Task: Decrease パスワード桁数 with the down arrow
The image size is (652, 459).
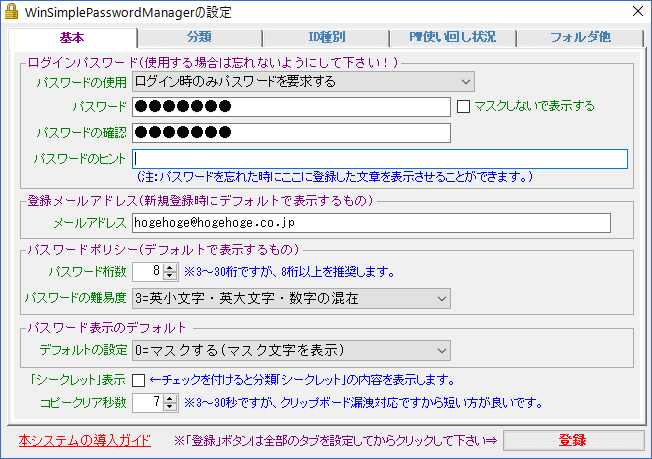Action: pyautogui.click(x=170, y=276)
